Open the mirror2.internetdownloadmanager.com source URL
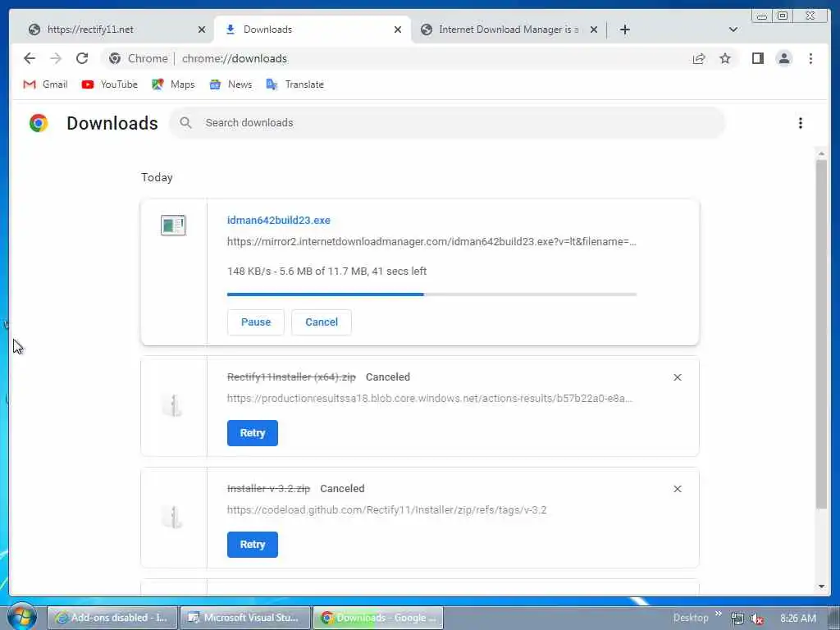Image resolution: width=840 pixels, height=630 pixels. pyautogui.click(x=431, y=242)
